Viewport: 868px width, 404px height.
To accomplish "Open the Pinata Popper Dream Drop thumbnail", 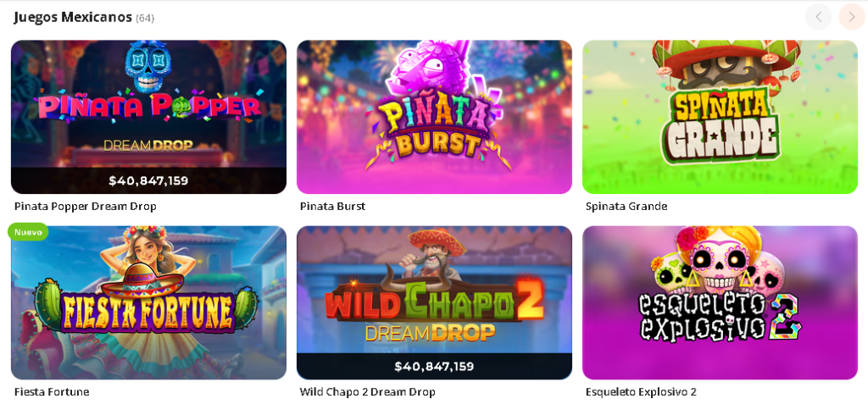I will click(x=149, y=117).
